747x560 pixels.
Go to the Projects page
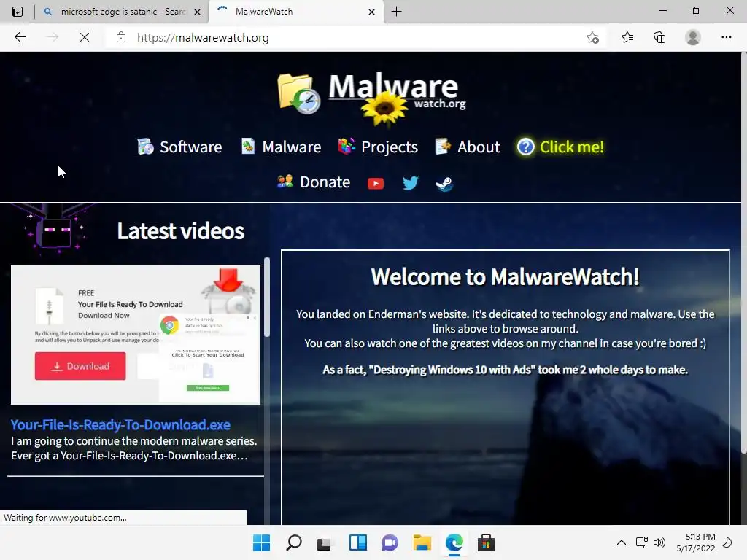click(390, 147)
